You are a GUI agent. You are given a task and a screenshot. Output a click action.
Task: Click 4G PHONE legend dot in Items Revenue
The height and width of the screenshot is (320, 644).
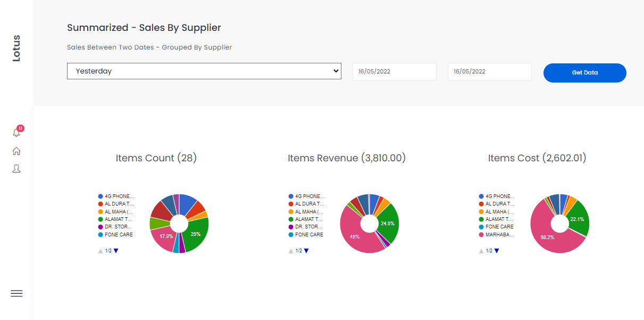pos(291,196)
